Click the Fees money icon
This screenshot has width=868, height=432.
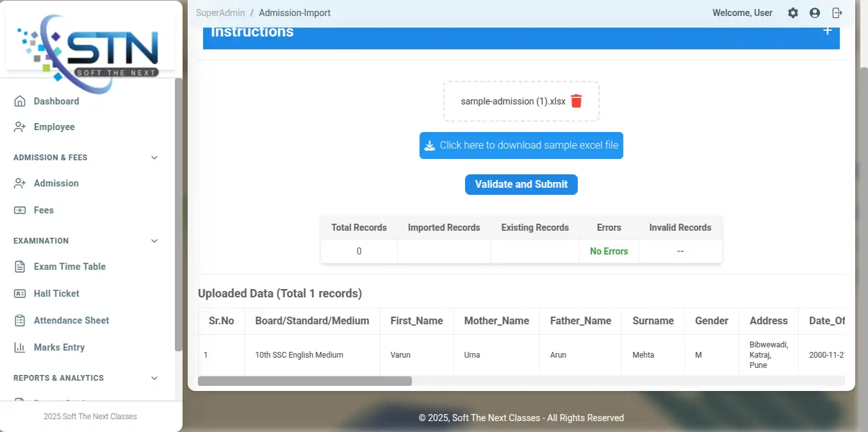[20, 210]
